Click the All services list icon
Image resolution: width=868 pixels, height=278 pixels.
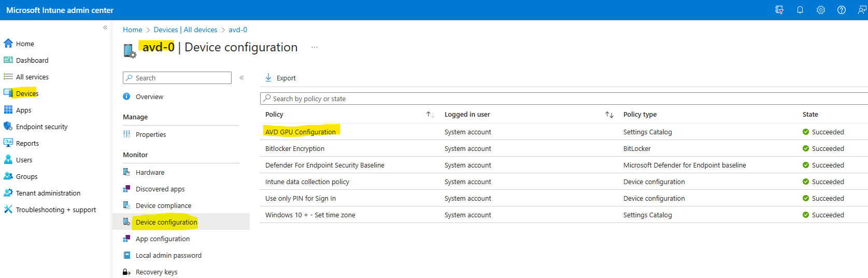click(x=8, y=77)
